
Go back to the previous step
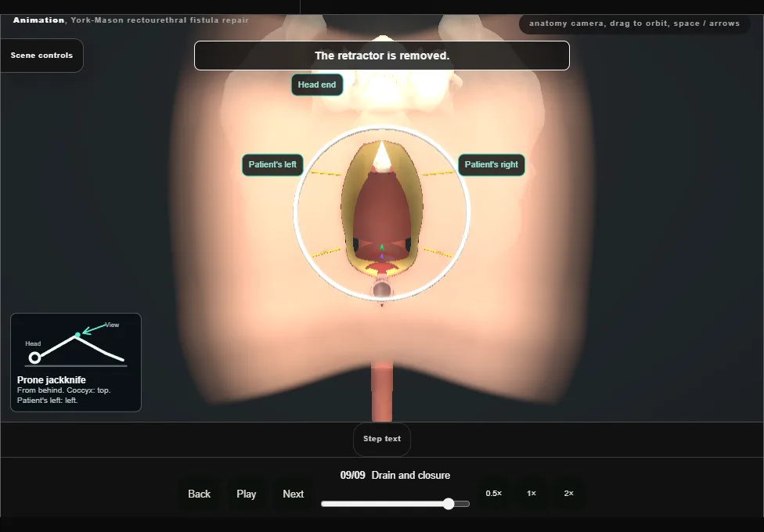tap(200, 494)
